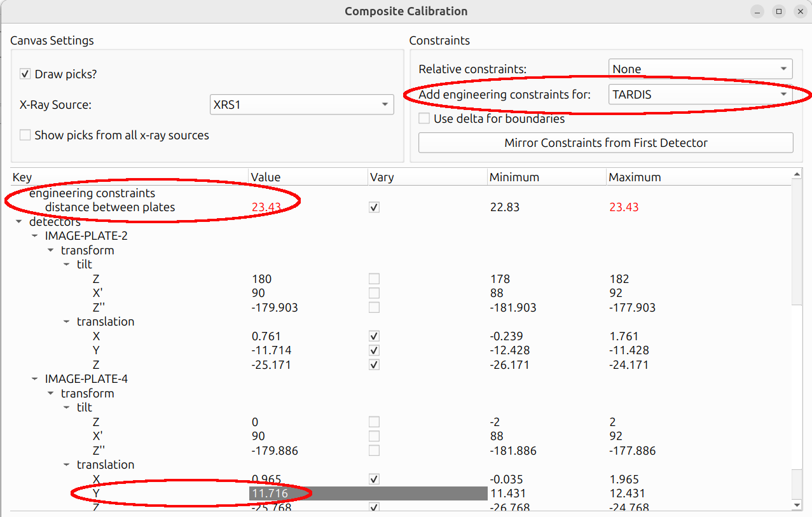The image size is (812, 517).
Task: Collapse the IMAGE-PLATE-4 tree node
Action: point(35,379)
